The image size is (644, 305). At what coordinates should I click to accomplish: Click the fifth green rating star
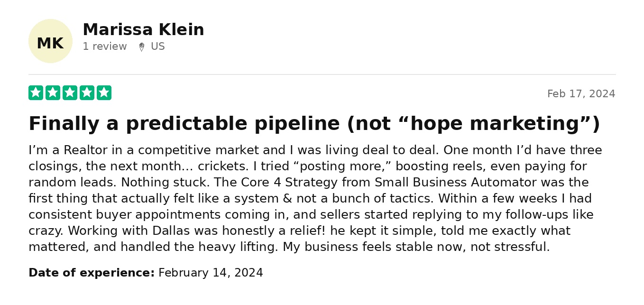(104, 93)
